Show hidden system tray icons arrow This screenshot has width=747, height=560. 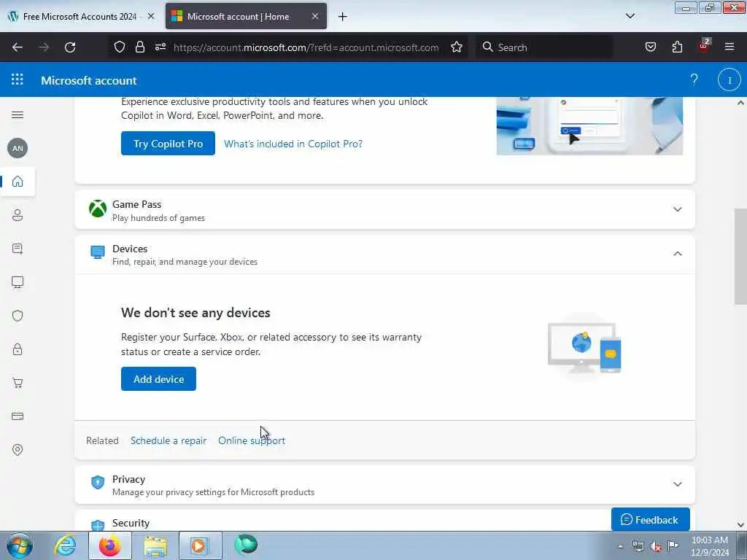pos(620,547)
